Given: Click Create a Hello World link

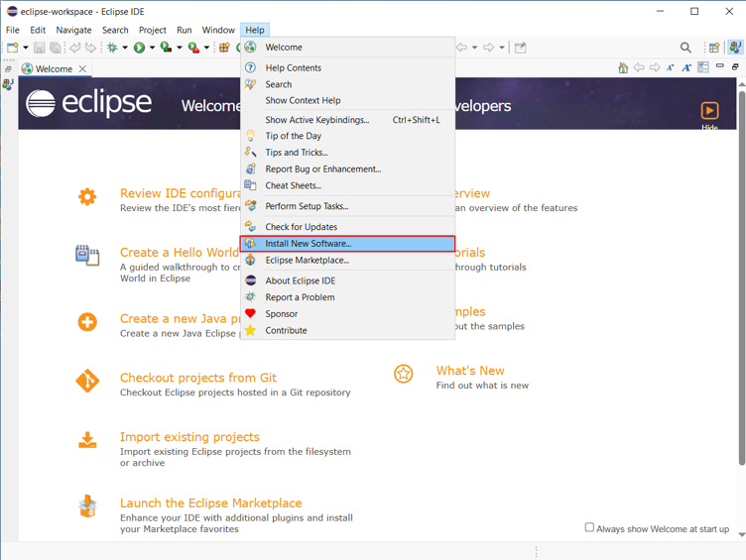Looking at the screenshot, I should click(180, 252).
